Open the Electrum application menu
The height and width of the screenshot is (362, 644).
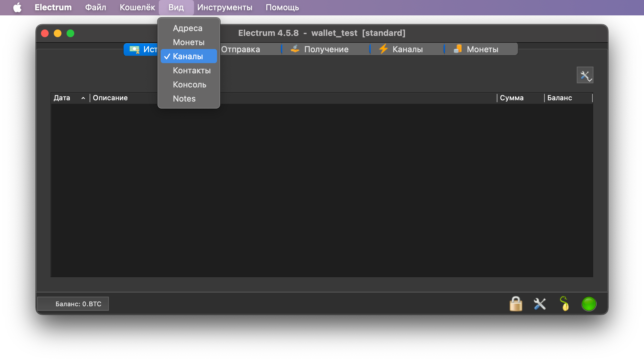coord(53,7)
